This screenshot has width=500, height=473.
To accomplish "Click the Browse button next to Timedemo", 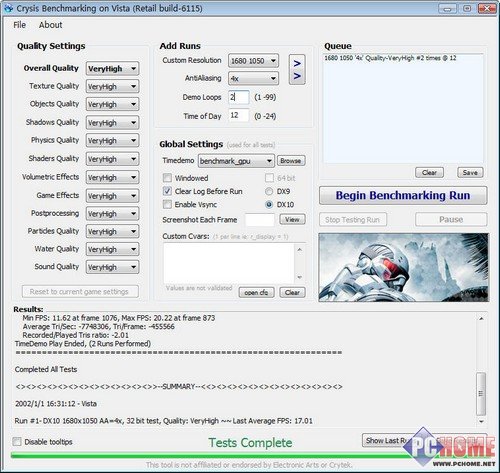I will pyautogui.click(x=291, y=161).
